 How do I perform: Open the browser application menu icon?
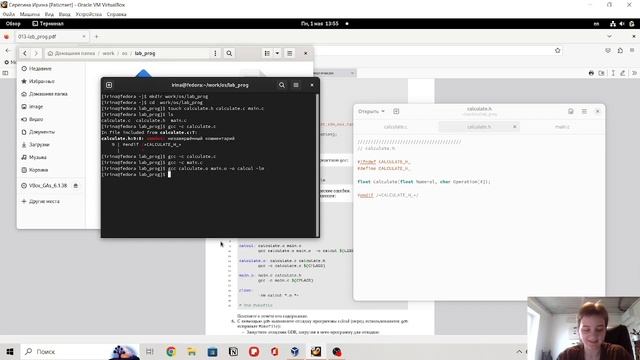click(x=632, y=51)
